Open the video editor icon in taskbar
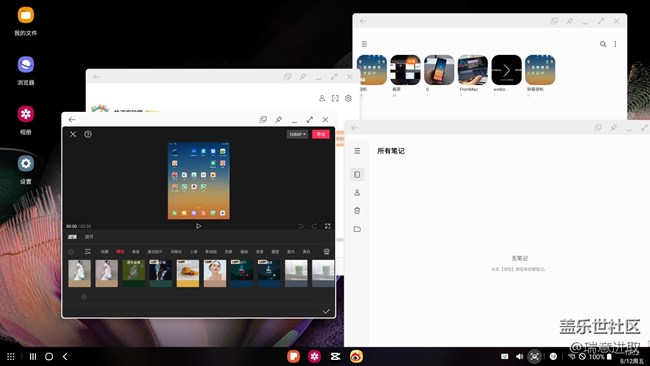The width and height of the screenshot is (650, 366). pyautogui.click(x=335, y=356)
